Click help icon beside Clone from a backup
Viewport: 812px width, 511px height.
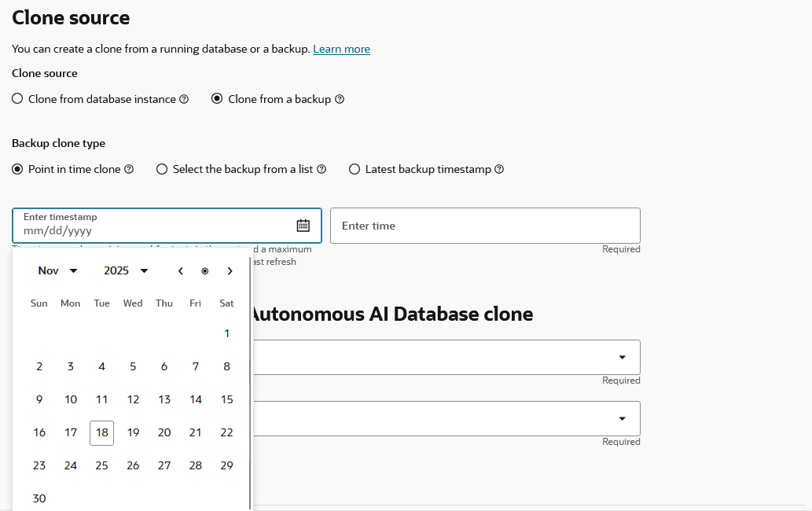(340, 99)
